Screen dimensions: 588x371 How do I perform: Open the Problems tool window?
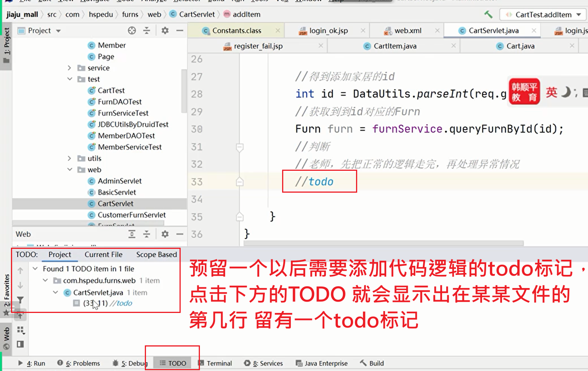(78, 363)
